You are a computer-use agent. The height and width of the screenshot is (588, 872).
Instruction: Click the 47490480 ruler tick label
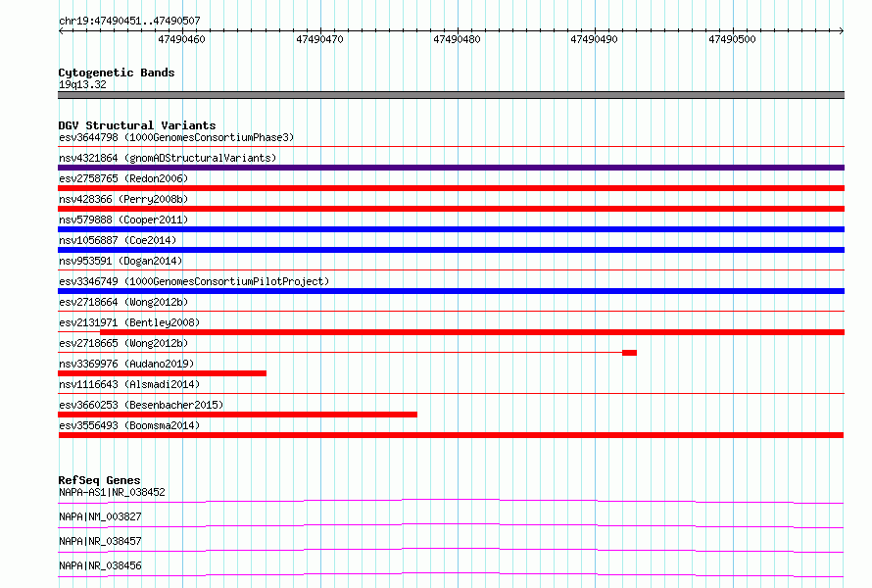coord(458,39)
